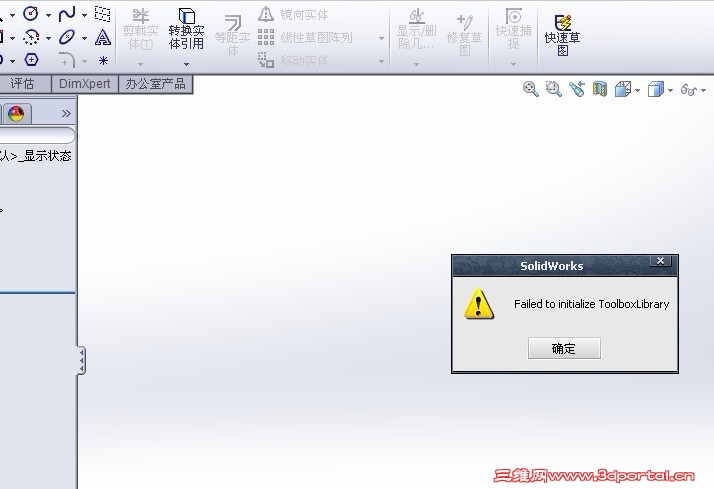Screen dimensions: 714x489
Task: Expand the 转换实体引用 dropdown arrow
Action: 186,64
